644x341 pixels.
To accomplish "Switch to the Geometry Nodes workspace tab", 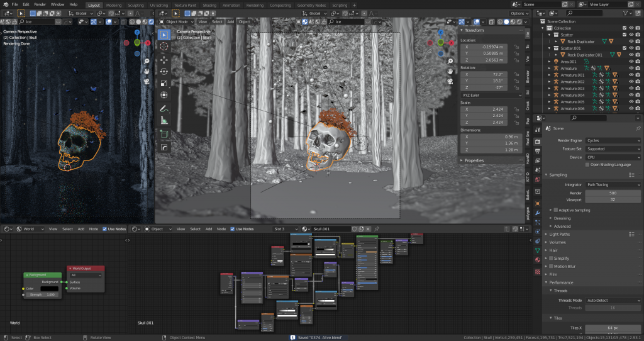I will pos(311,5).
